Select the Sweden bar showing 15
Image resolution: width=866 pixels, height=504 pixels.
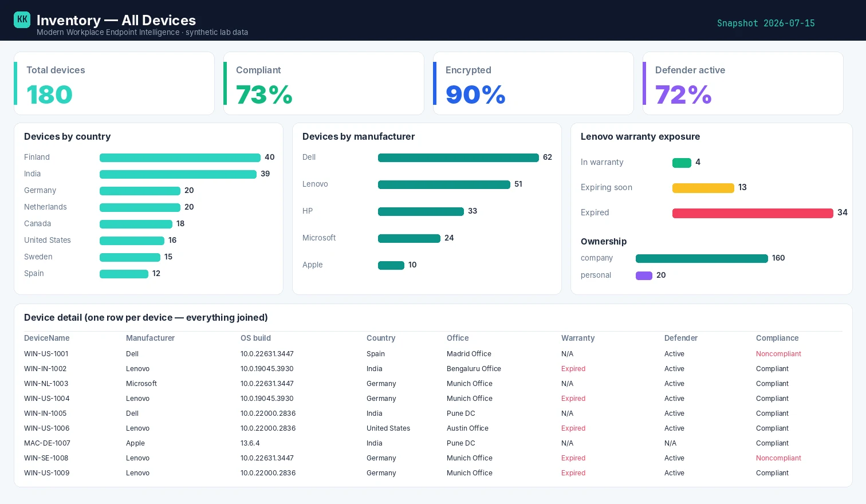[x=130, y=257]
